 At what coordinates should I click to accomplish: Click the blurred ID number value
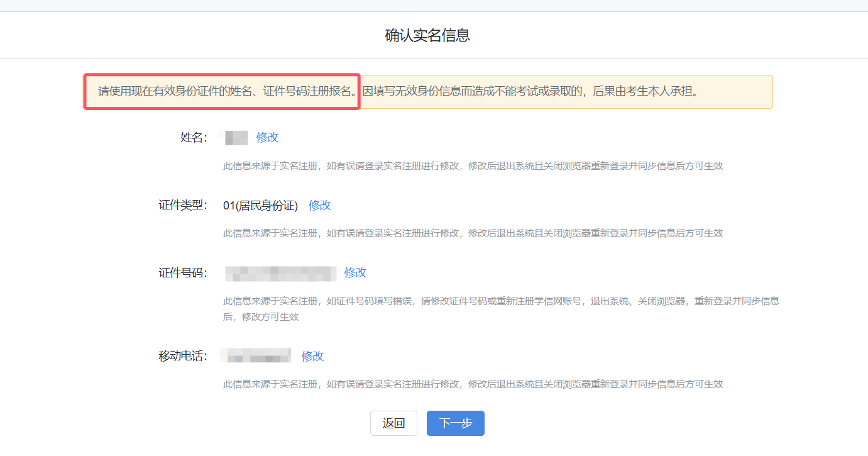pyautogui.click(x=280, y=273)
